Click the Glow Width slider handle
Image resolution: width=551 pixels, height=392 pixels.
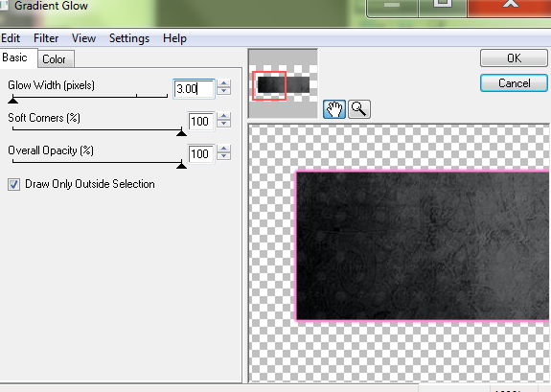pyautogui.click(x=13, y=100)
